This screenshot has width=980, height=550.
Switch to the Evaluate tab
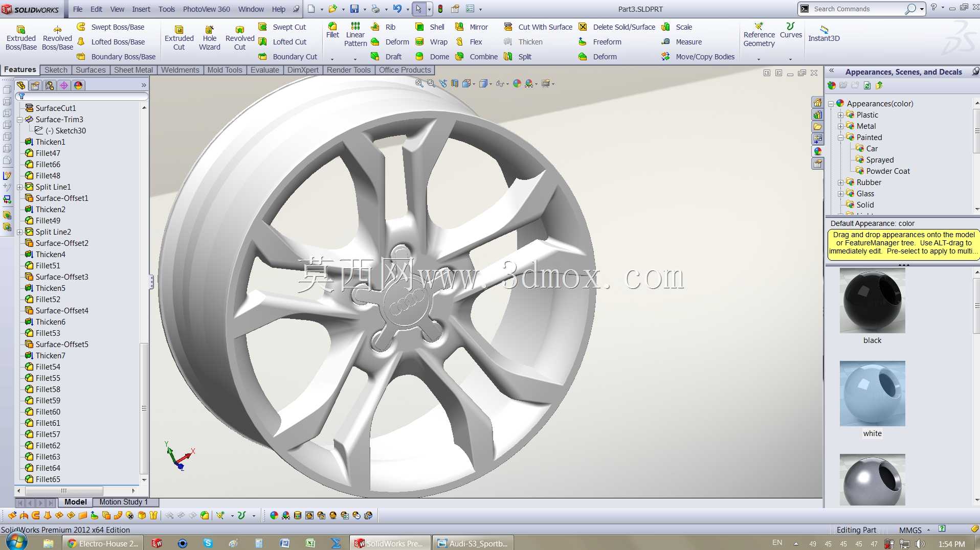tap(265, 70)
